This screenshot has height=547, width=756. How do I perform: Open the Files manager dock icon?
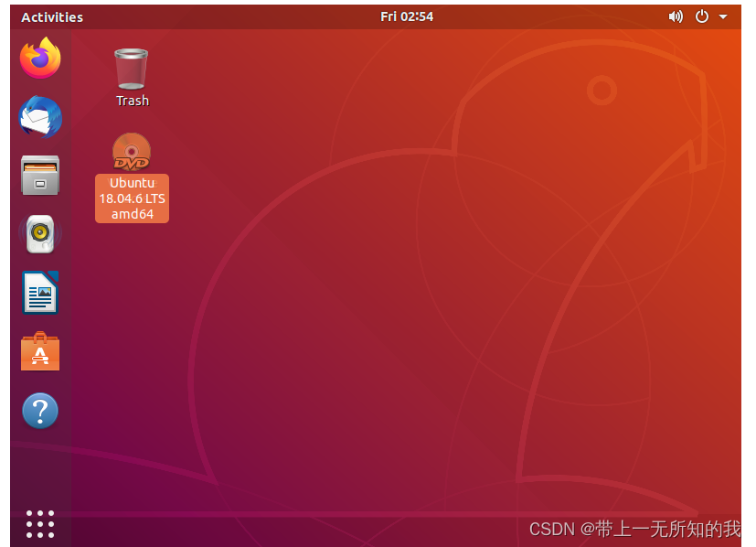click(40, 176)
